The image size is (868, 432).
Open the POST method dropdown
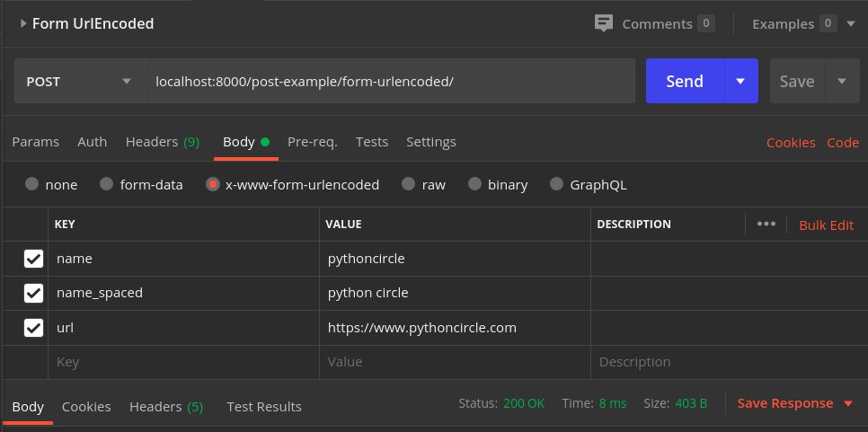79,82
